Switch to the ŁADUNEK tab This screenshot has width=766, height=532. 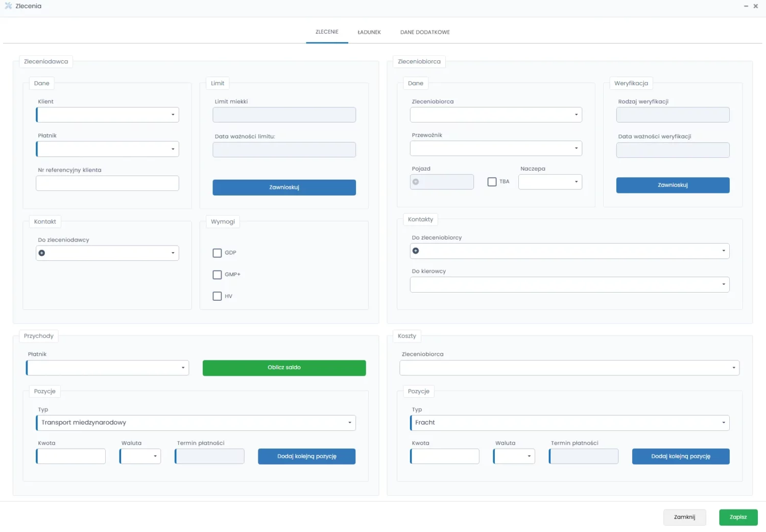click(x=369, y=32)
